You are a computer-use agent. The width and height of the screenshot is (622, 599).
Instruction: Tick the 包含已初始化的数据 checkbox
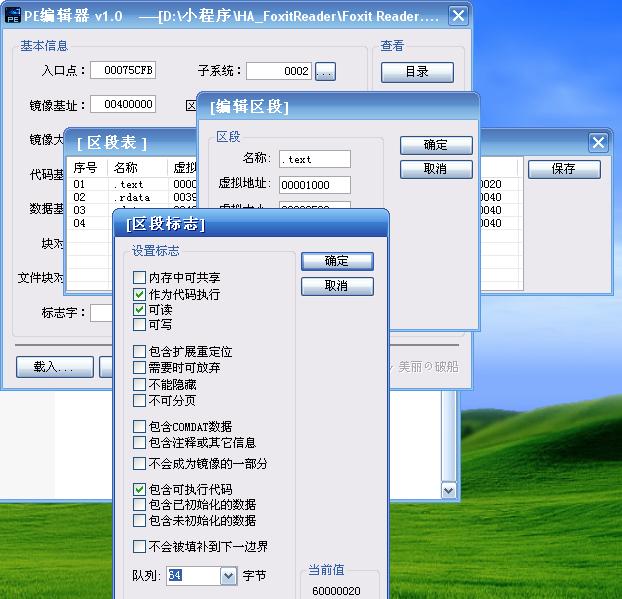click(x=139, y=505)
